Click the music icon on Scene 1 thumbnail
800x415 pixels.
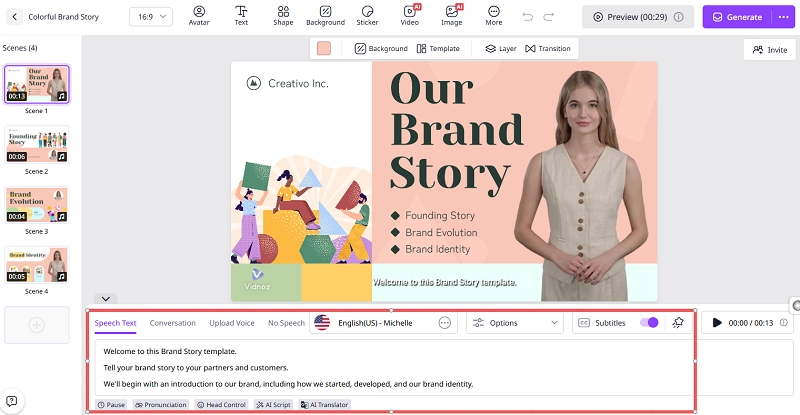coord(62,96)
